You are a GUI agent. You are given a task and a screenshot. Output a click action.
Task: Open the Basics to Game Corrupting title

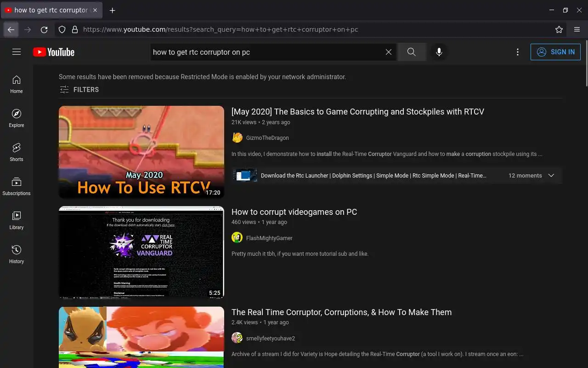pyautogui.click(x=358, y=111)
